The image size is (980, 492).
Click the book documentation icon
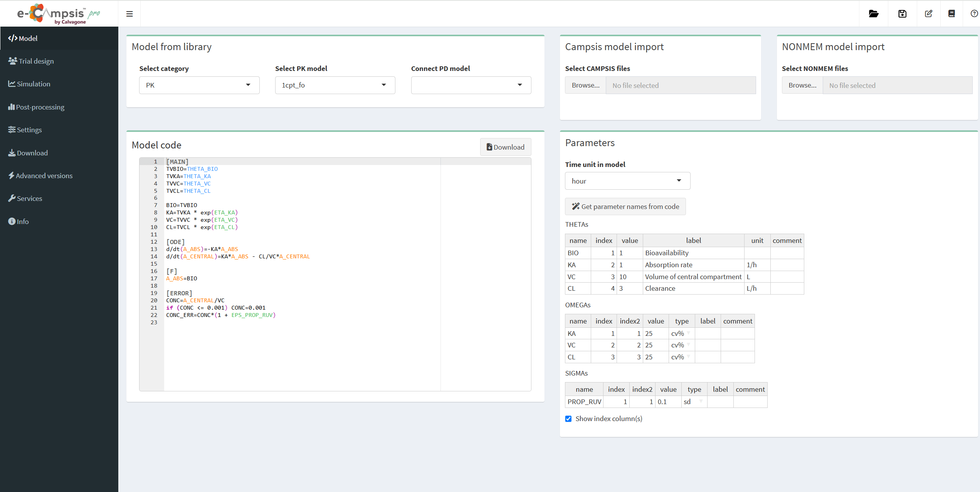point(951,14)
